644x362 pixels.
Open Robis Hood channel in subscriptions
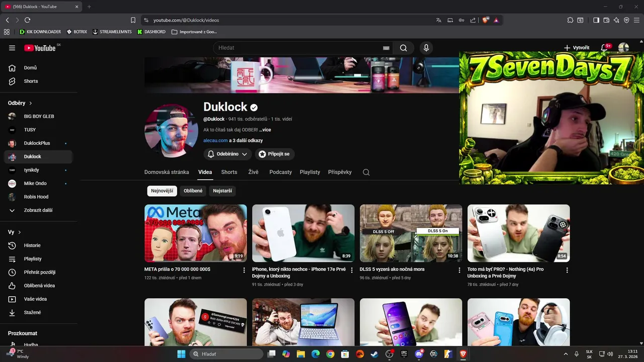(x=39, y=197)
